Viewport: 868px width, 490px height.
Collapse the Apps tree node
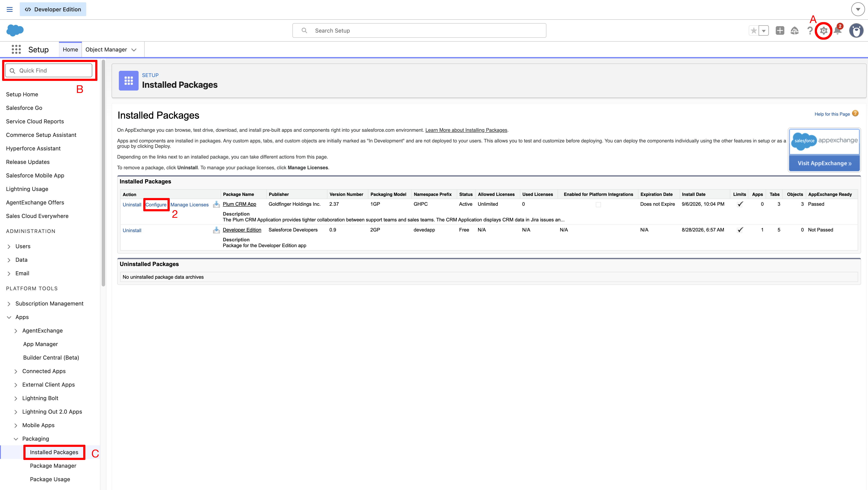coord(9,318)
